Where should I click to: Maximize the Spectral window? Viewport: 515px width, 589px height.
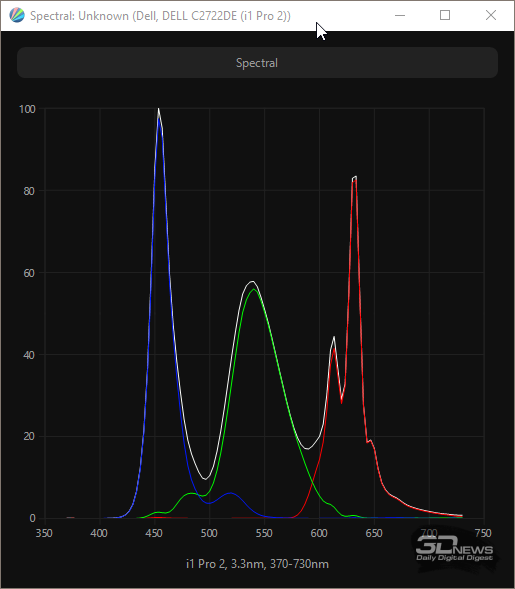(x=445, y=15)
